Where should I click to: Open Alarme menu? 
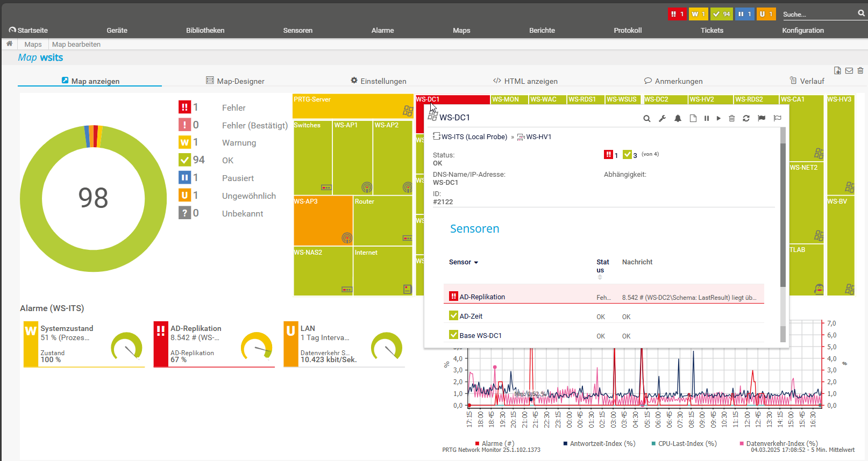382,30
